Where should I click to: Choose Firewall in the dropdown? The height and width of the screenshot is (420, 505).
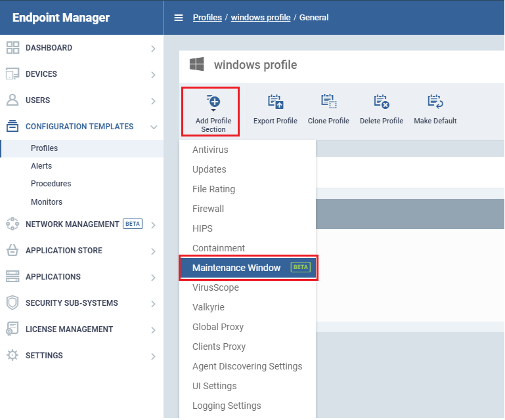pos(248,209)
